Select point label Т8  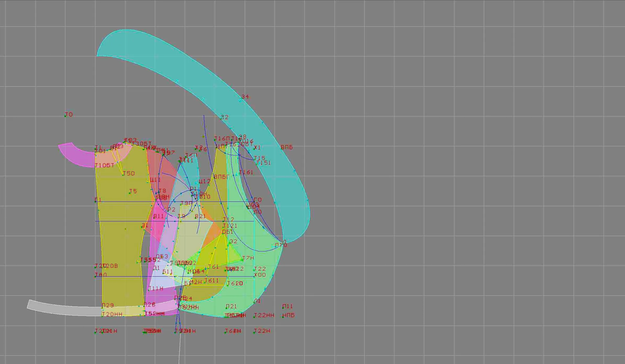point(162,191)
